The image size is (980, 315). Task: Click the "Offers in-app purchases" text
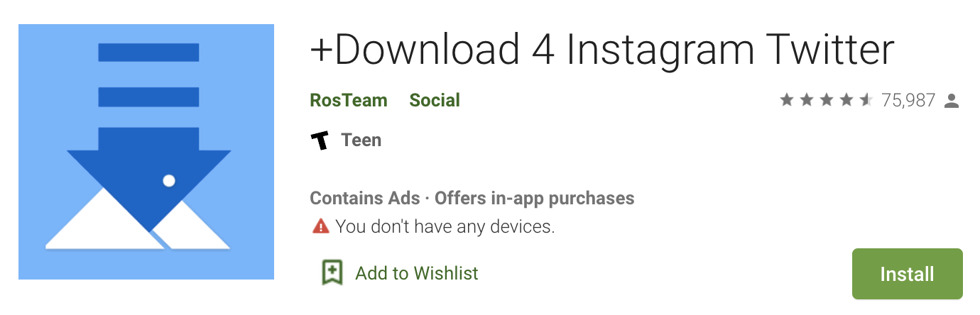coord(534,198)
